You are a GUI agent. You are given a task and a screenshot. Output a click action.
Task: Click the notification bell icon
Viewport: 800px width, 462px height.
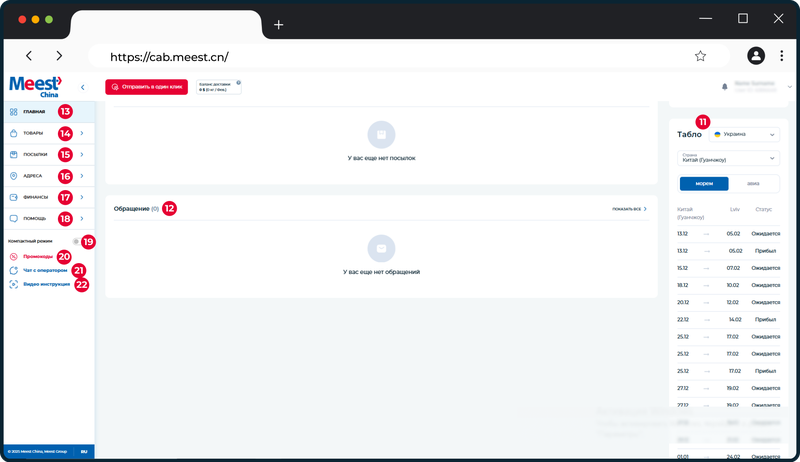[x=724, y=87]
